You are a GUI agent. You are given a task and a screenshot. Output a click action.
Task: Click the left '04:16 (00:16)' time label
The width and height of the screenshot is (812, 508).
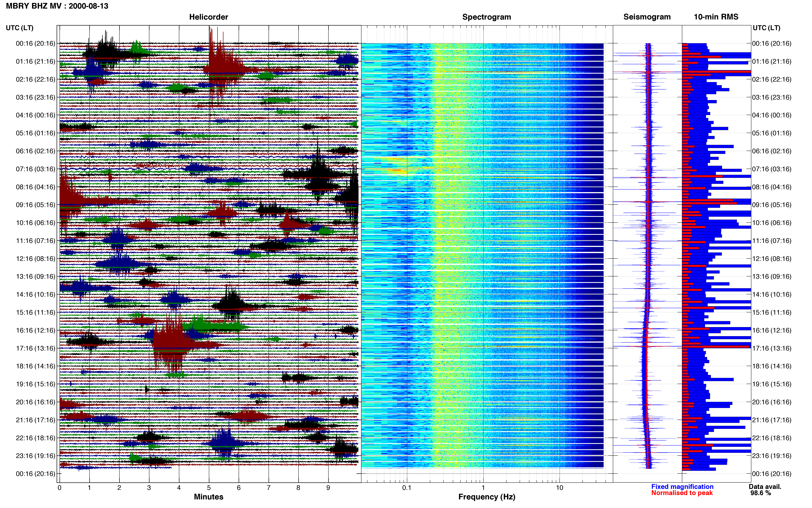coord(36,115)
